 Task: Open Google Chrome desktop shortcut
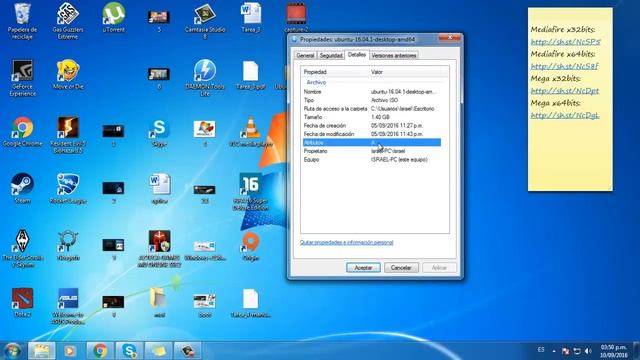(22, 131)
